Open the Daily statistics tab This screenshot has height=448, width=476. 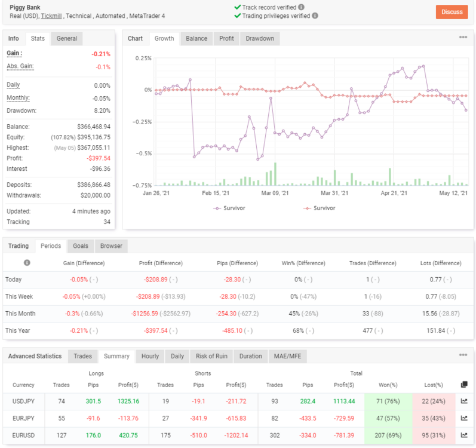(177, 356)
